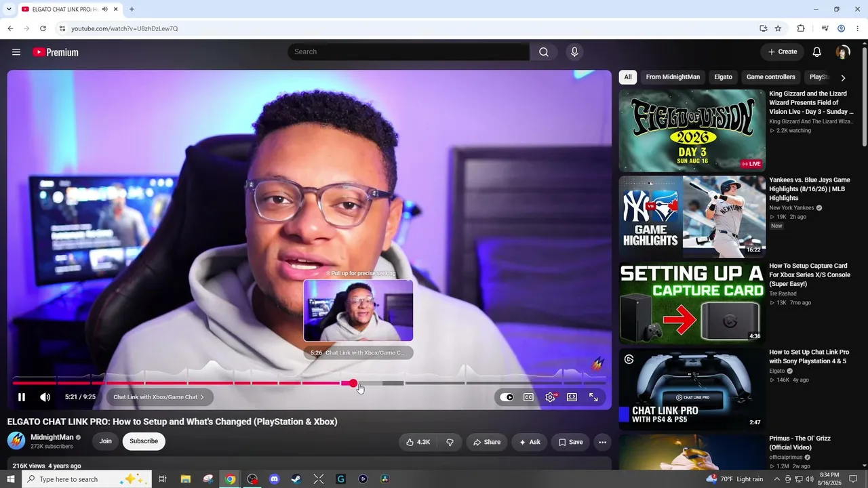
Task: Share this video
Action: coord(487,442)
